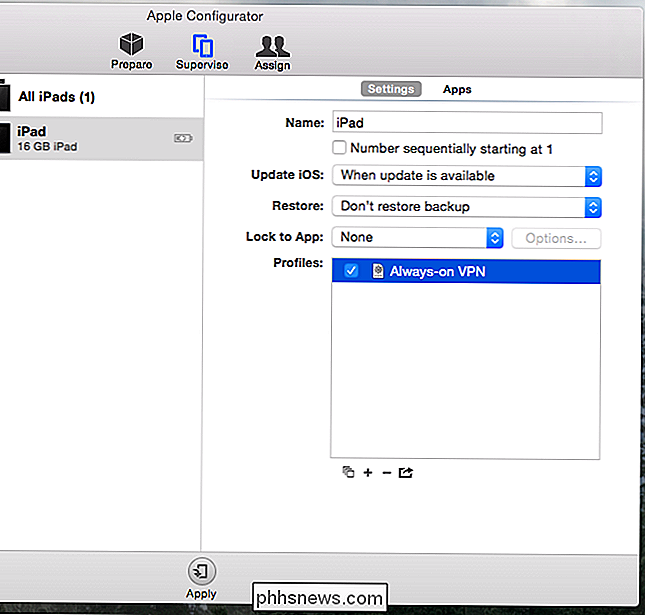Add a new profile with plus icon
The image size is (645, 615).
368,473
